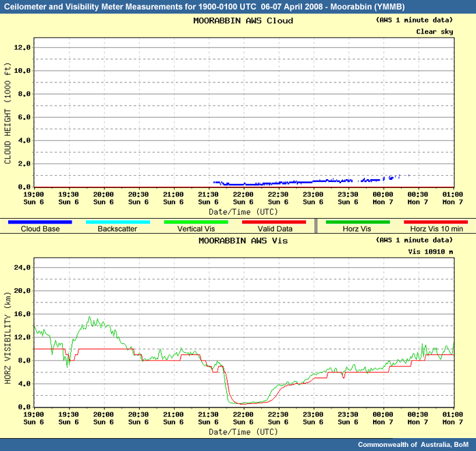Click the green Vertical Vis legend swatch
This screenshot has height=451, width=476.
(x=196, y=222)
